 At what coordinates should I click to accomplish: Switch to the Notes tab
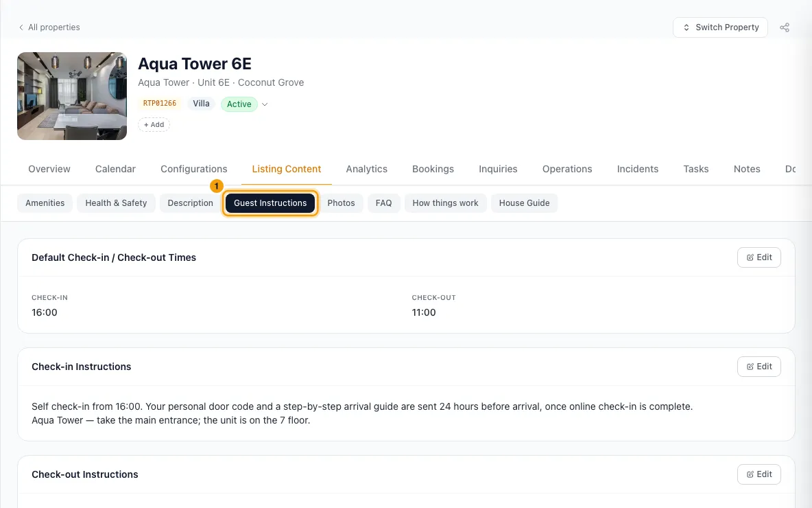[x=747, y=169]
